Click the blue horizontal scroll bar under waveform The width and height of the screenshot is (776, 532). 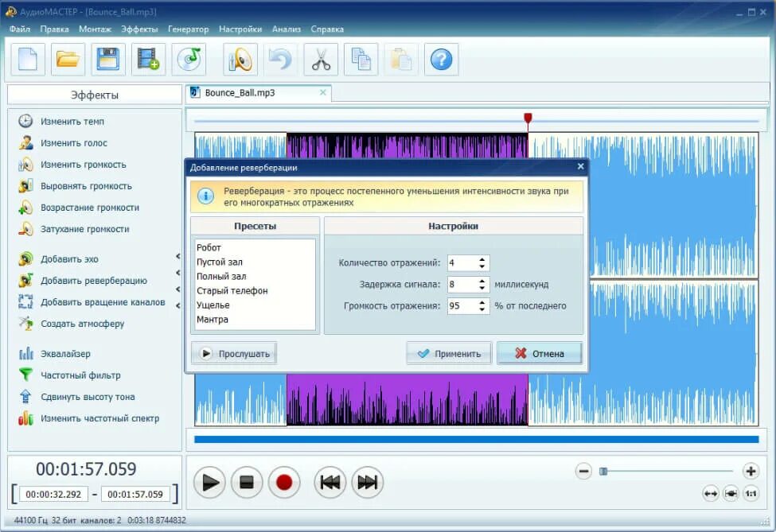(x=477, y=440)
